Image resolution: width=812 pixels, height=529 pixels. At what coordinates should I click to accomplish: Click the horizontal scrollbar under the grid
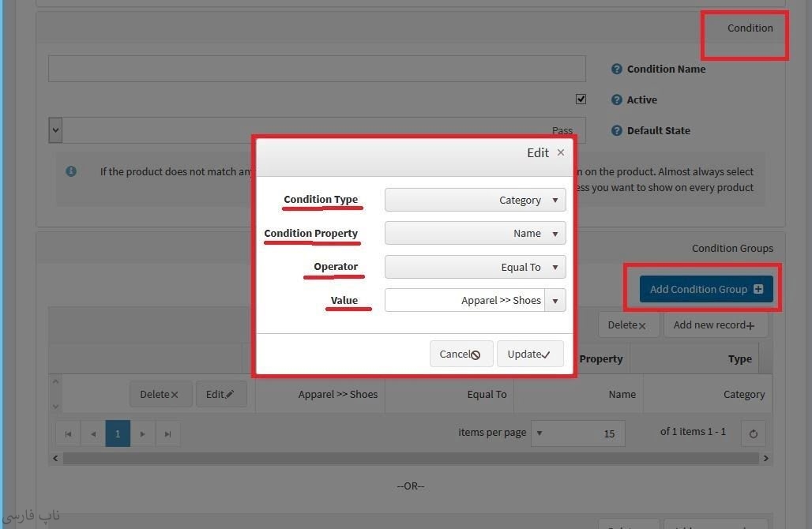tap(411, 458)
